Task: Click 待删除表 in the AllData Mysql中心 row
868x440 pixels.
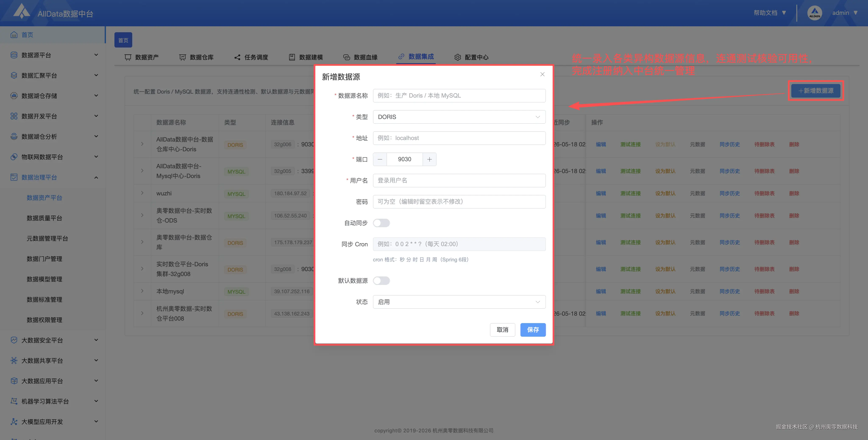Action: (x=764, y=171)
